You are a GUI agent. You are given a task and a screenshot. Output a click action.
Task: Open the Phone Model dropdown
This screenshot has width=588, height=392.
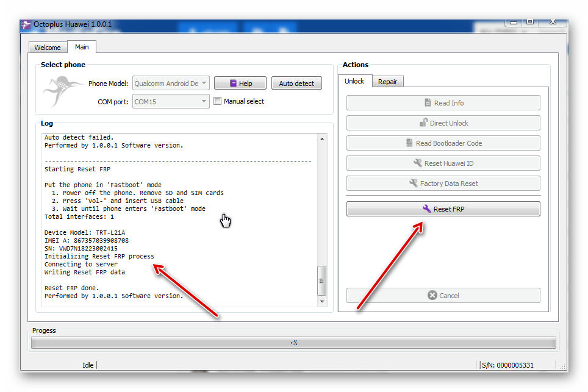click(x=171, y=83)
